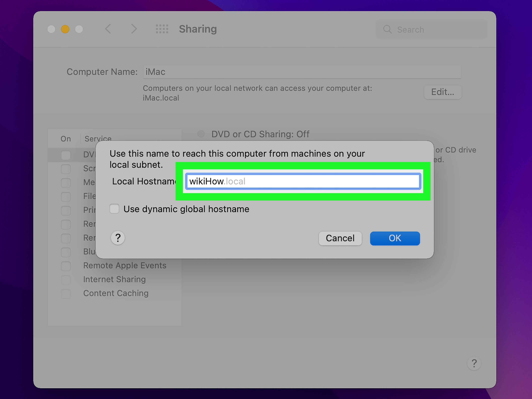Screen dimensions: 532x399
Task: Click OK to confirm the hostname
Action: point(395,238)
